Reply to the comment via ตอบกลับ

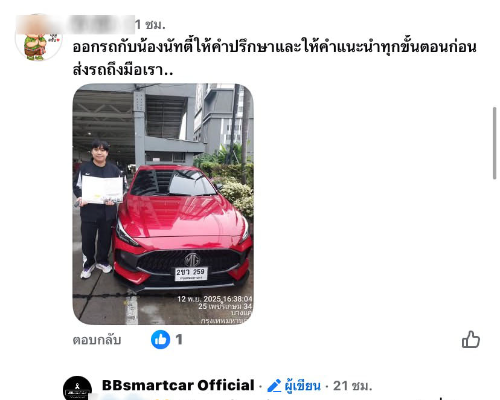[x=97, y=340]
